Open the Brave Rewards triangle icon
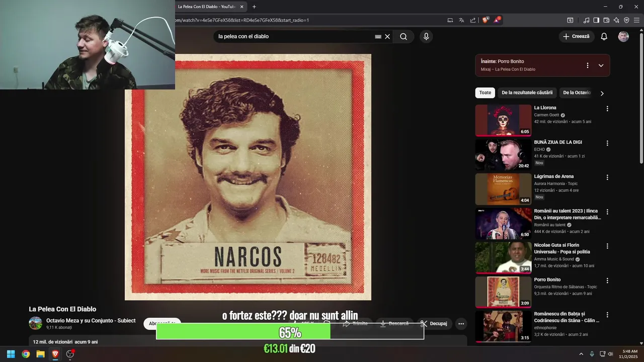Screen dimensions: 644x362 [x=497, y=20]
